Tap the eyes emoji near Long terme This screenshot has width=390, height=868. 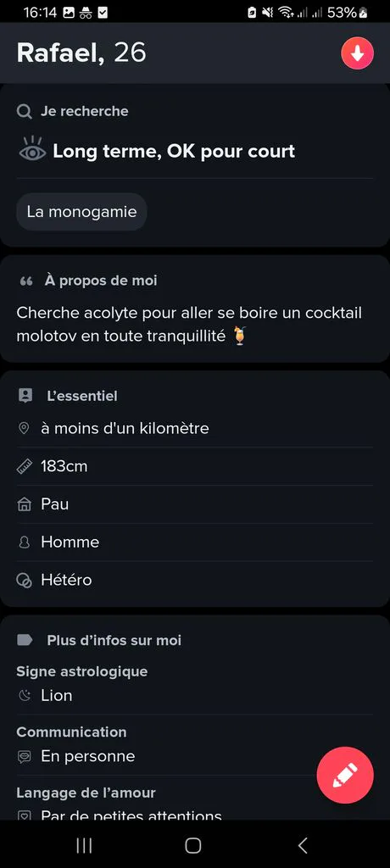coord(33,148)
